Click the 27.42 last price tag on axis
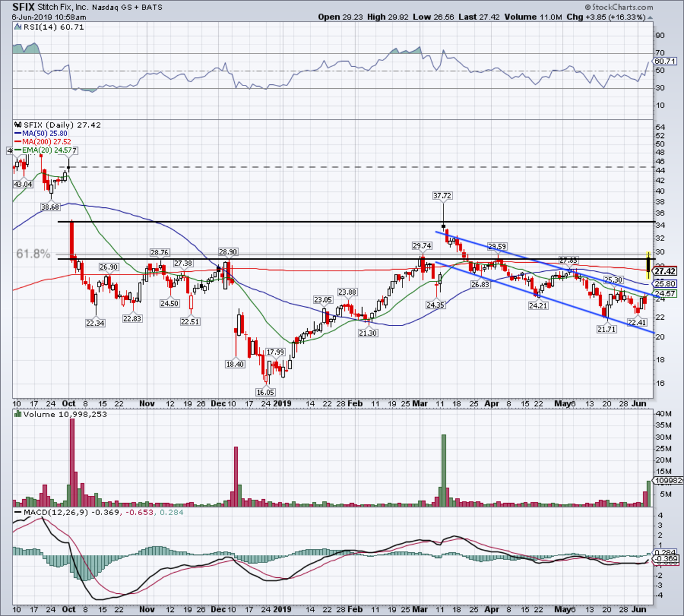 (665, 272)
